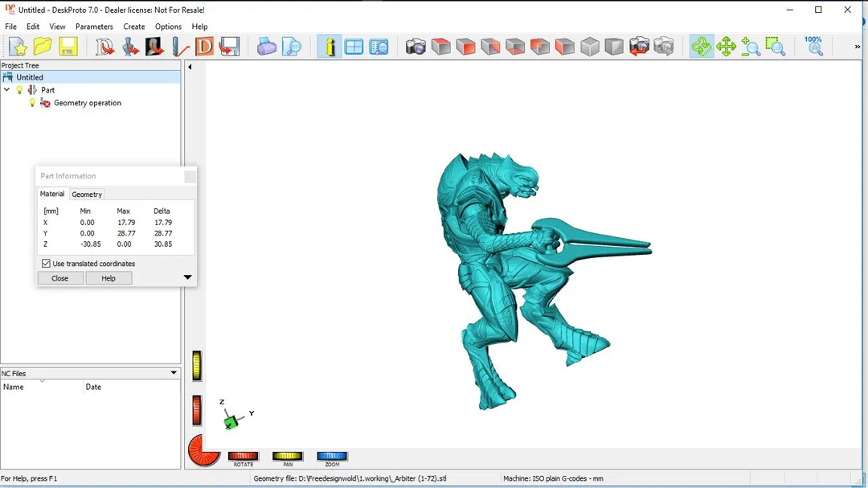Open print preview with page magnifier icon
The height and width of the screenshot is (488, 868).
pos(291,47)
